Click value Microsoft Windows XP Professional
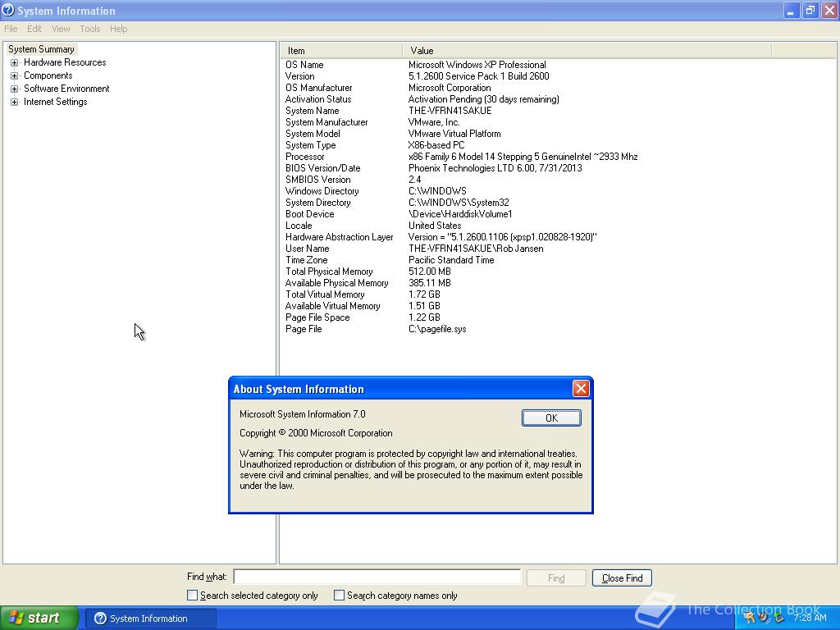This screenshot has width=840, height=630. tap(477, 65)
